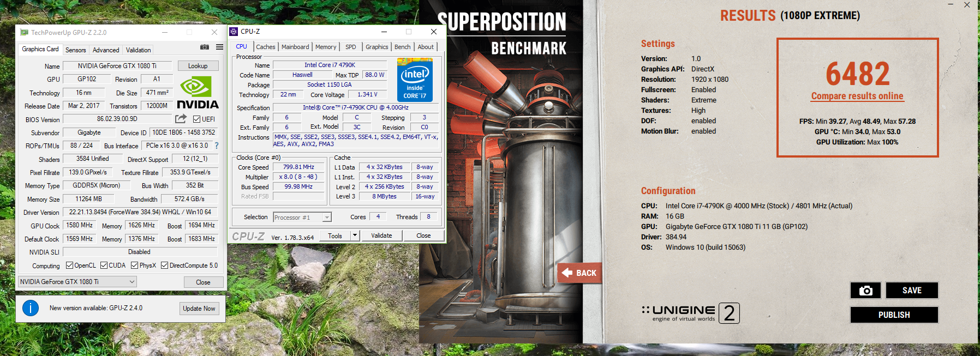Open the Mainboard tab in CPU-Z
The width and height of the screenshot is (980, 356).
(x=295, y=47)
